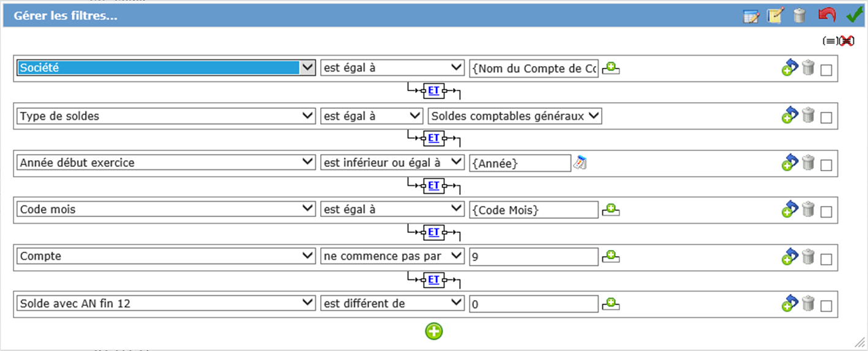This screenshot has height=351, width=868.
Task: Select the Solde avec AN fin 12 checkbox
Action: [826, 306]
